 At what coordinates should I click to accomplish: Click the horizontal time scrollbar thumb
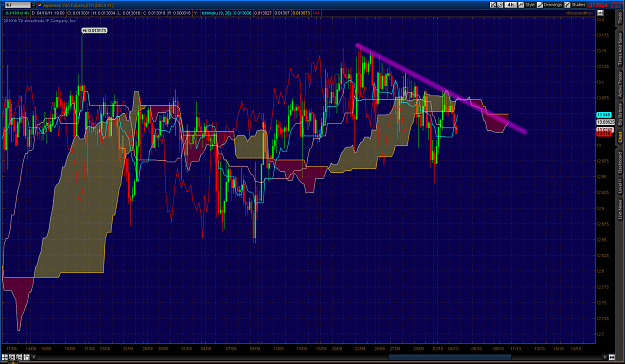450,357
